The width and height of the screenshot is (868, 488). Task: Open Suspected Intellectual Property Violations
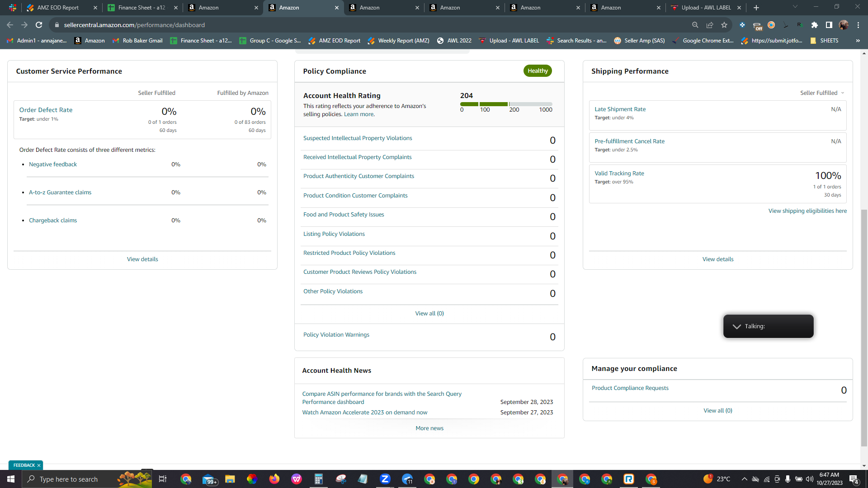point(358,138)
